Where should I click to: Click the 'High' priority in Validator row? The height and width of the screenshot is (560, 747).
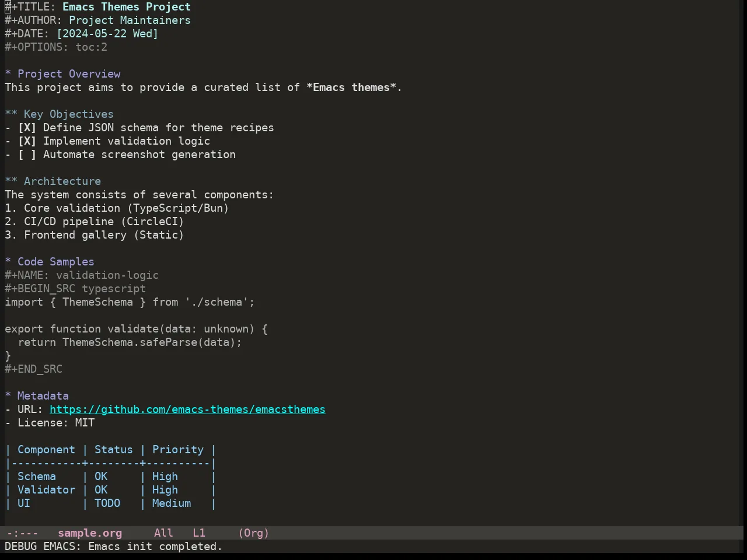coord(165,490)
